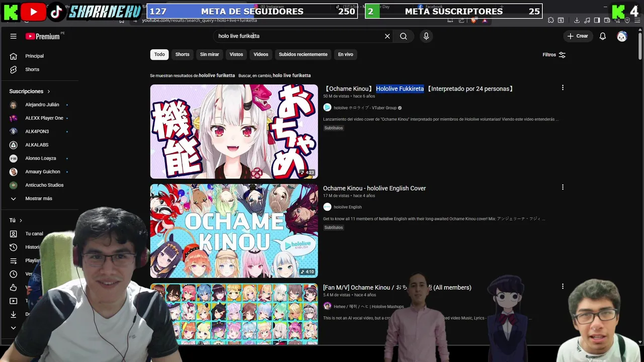Open the browser media control music icon
The image size is (644, 362).
tap(587, 20)
